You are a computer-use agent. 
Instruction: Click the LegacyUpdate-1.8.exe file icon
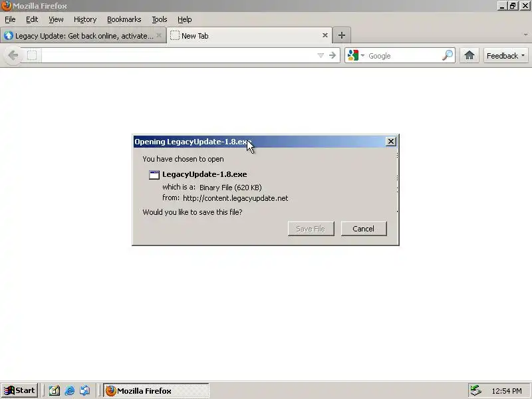click(x=154, y=175)
